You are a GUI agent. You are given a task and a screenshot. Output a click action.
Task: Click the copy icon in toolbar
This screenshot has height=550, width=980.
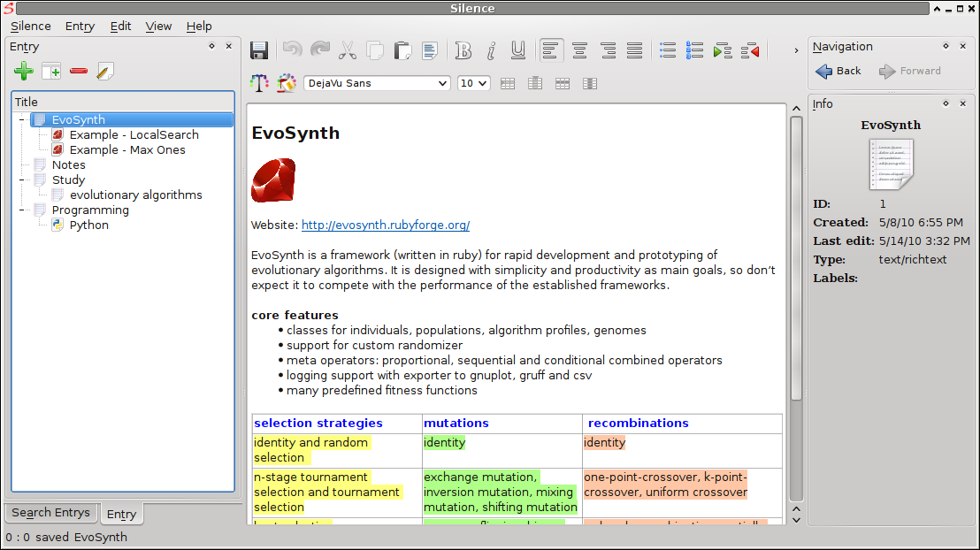pyautogui.click(x=375, y=50)
